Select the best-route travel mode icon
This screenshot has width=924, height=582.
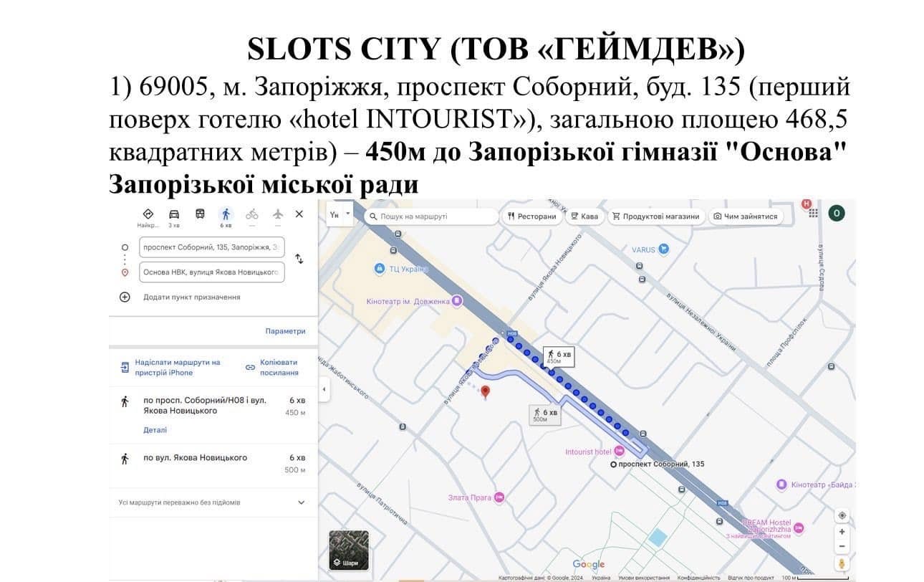(x=148, y=214)
